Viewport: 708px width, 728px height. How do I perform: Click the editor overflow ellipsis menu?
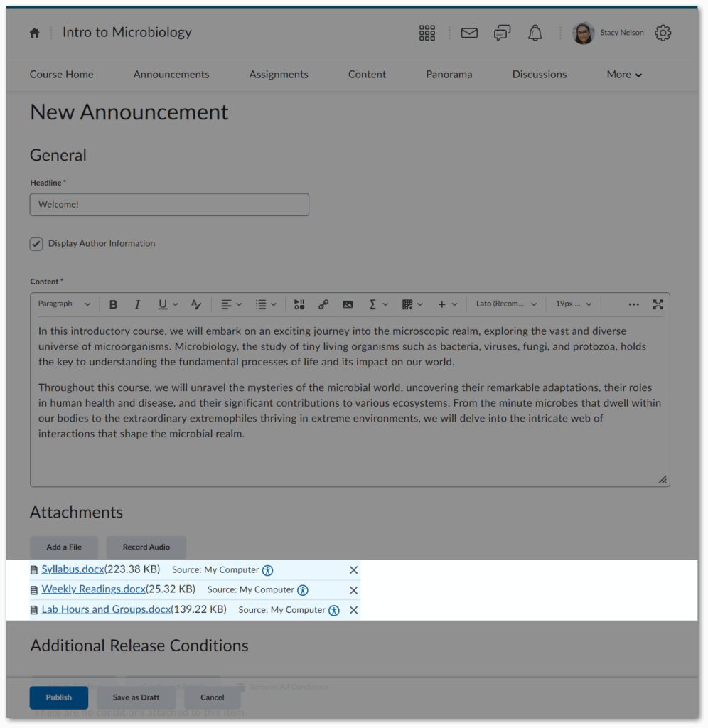pyautogui.click(x=633, y=304)
